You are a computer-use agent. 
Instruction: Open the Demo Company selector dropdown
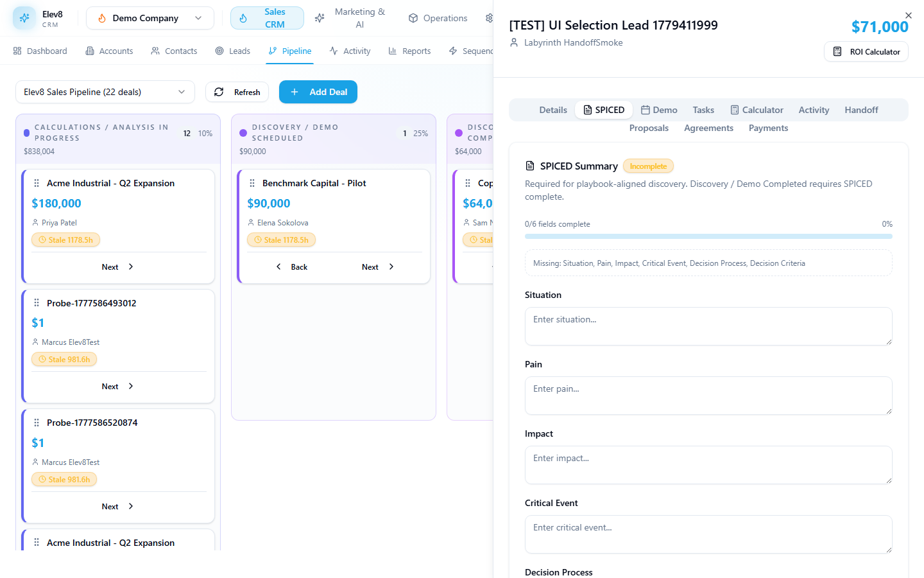pos(150,18)
